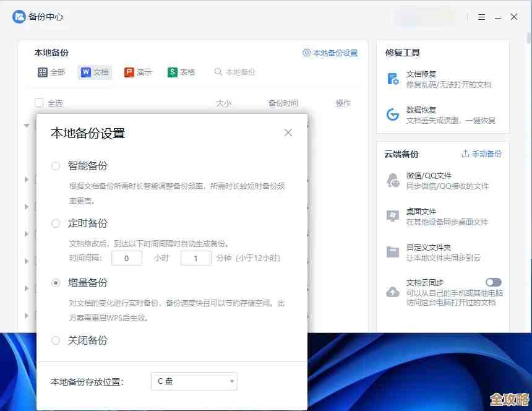The height and width of the screenshot is (411, 532).
Task: Click the 备份中心 logo icon
Action: click(x=19, y=17)
